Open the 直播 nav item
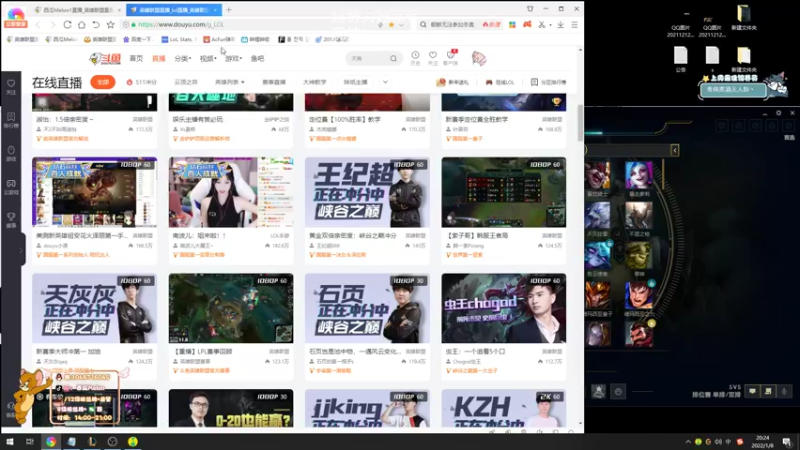The image size is (800, 450). pos(159,59)
